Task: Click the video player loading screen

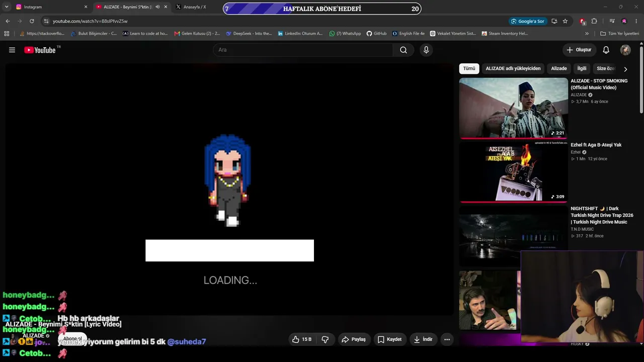Action: point(229,189)
